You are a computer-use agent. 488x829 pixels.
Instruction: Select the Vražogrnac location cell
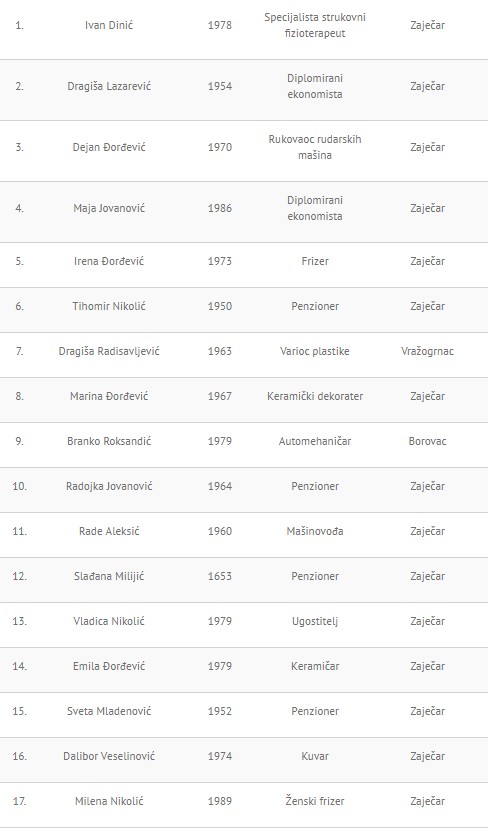click(x=428, y=351)
